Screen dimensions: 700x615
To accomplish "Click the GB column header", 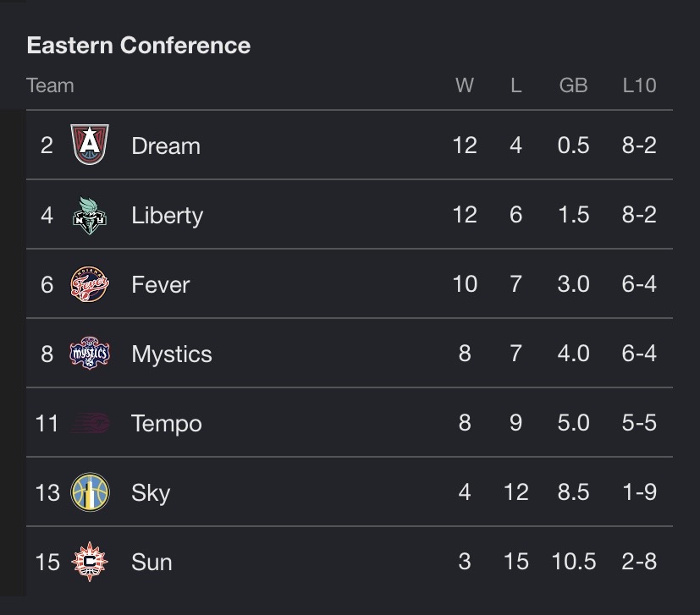I will click(x=573, y=85).
